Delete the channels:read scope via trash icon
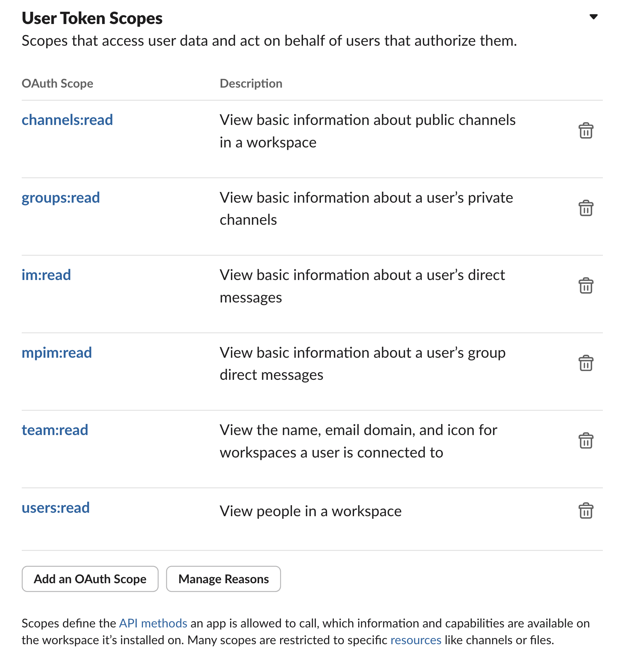Image resolution: width=625 pixels, height=672 pixels. 586,131
